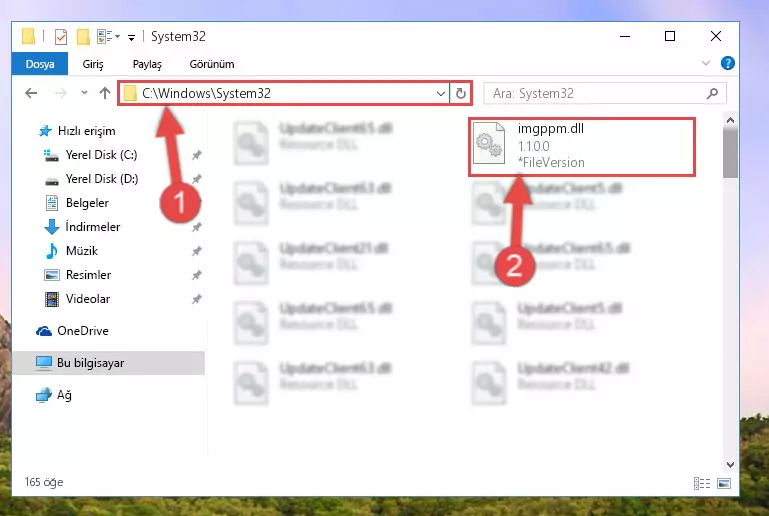Click the address bar path C:\Windows\System32

pyautogui.click(x=206, y=93)
